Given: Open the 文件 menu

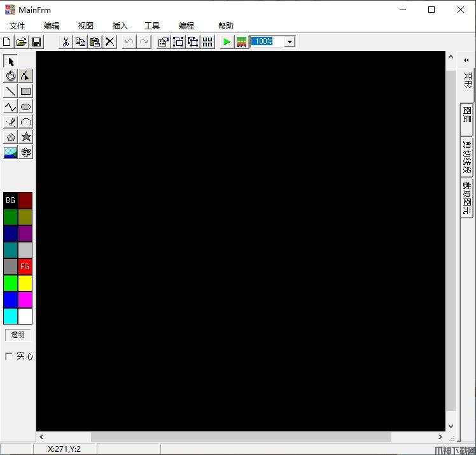Looking at the screenshot, I should point(17,26).
